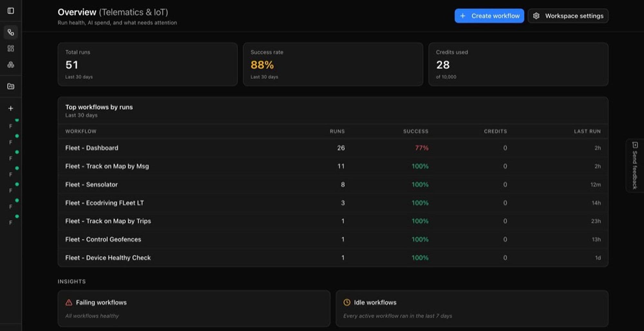Click the Idle workflows insight card
Viewport: 644px width, 331px height.
472,308
